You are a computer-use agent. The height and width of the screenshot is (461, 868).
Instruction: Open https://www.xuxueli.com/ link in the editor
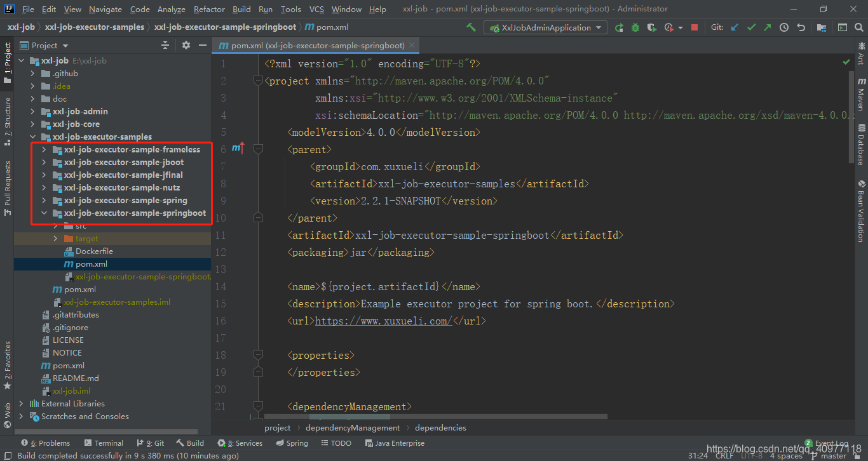coord(383,321)
